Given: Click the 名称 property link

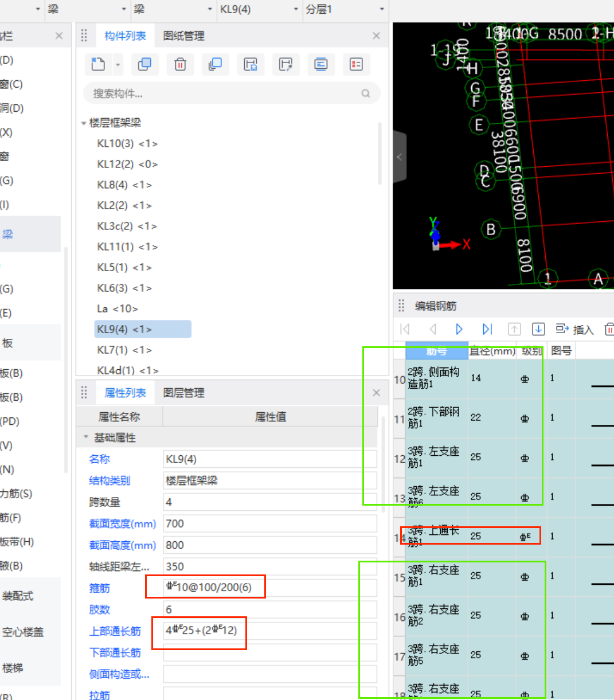Looking at the screenshot, I should tap(99, 459).
